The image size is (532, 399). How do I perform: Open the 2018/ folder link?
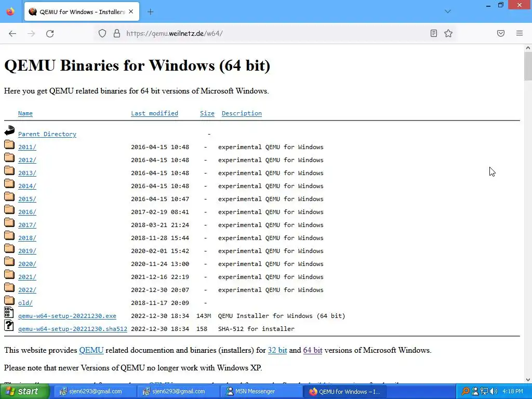click(x=27, y=238)
